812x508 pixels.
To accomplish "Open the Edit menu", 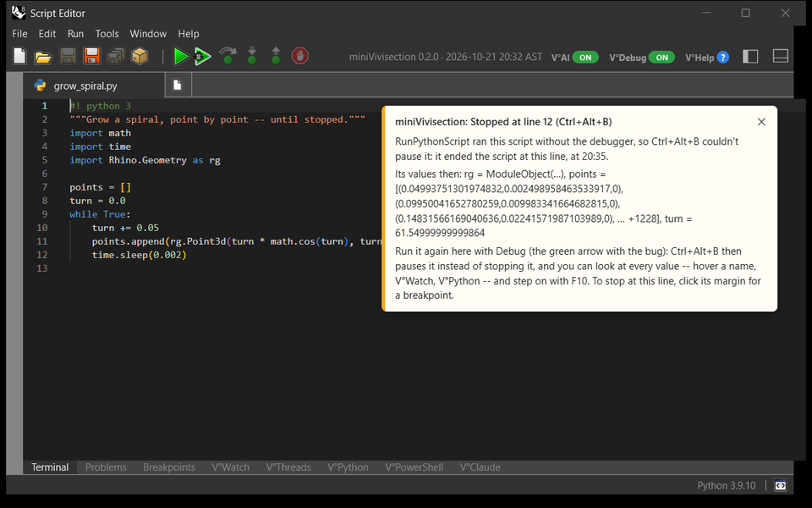I will [47, 34].
